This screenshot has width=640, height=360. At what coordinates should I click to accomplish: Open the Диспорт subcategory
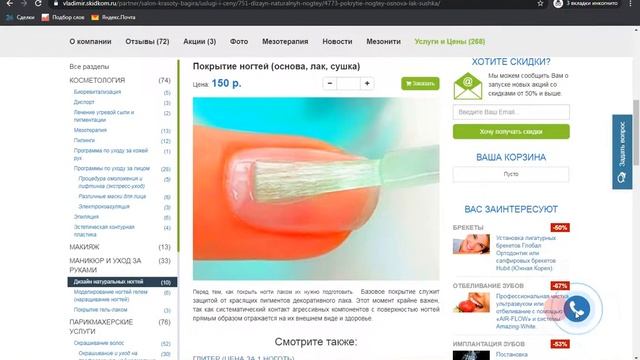(x=84, y=102)
